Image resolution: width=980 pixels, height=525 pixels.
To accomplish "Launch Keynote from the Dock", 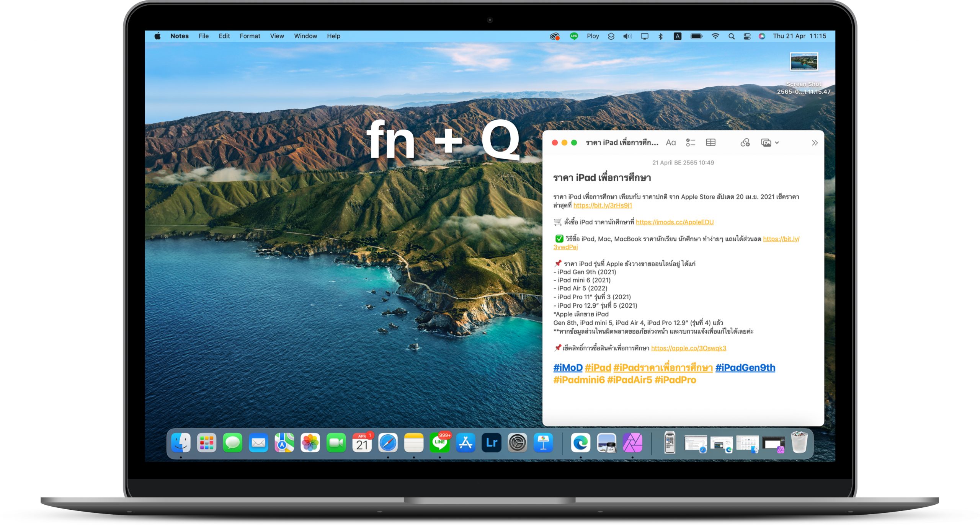I will tap(543, 443).
